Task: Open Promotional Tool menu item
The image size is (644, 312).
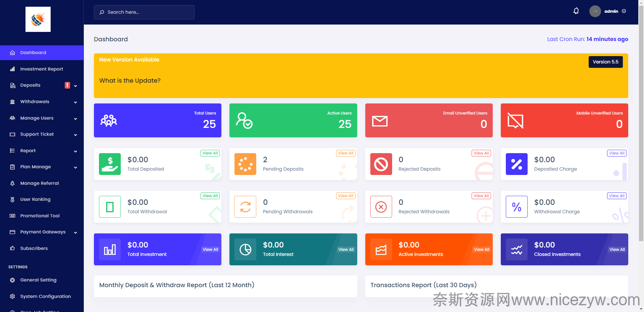Action: pos(42,216)
